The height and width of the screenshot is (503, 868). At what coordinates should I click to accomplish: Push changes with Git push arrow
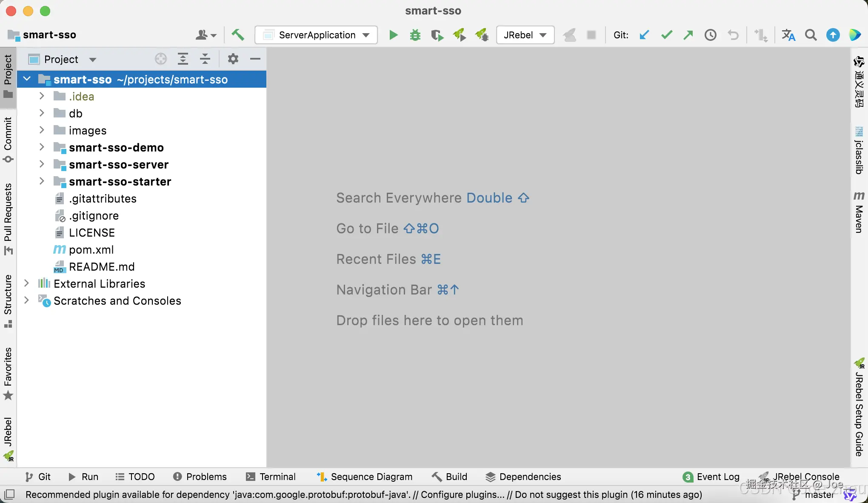688,35
